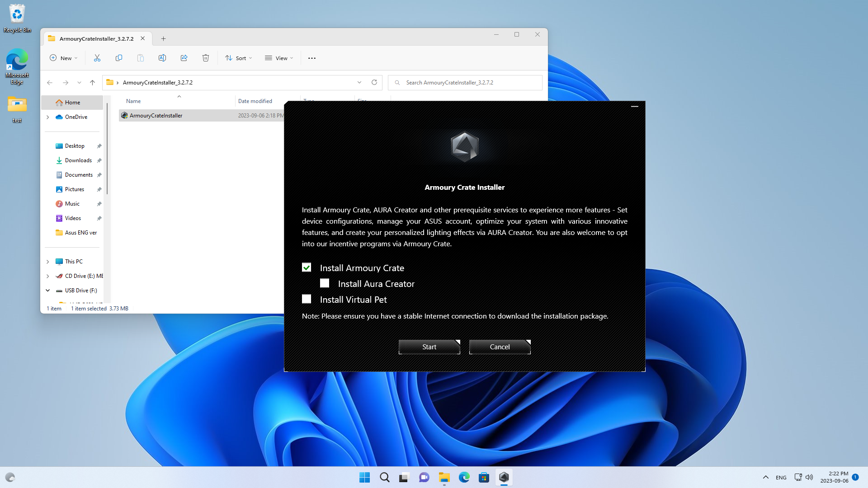Open the New dropdown in File Explorer
Viewport: 868px width, 488px height.
click(x=64, y=58)
